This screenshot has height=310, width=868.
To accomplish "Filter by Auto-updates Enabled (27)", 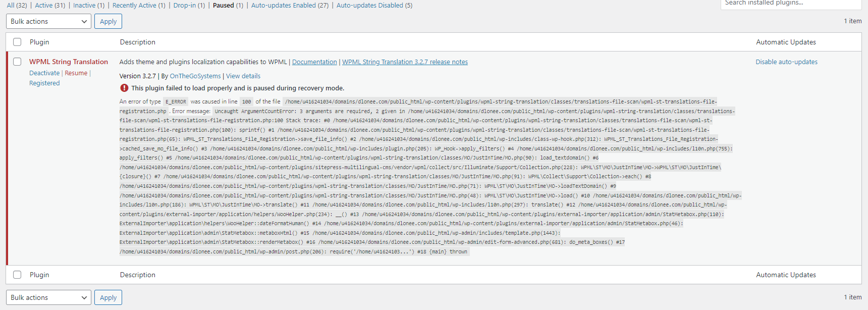I will point(290,5).
